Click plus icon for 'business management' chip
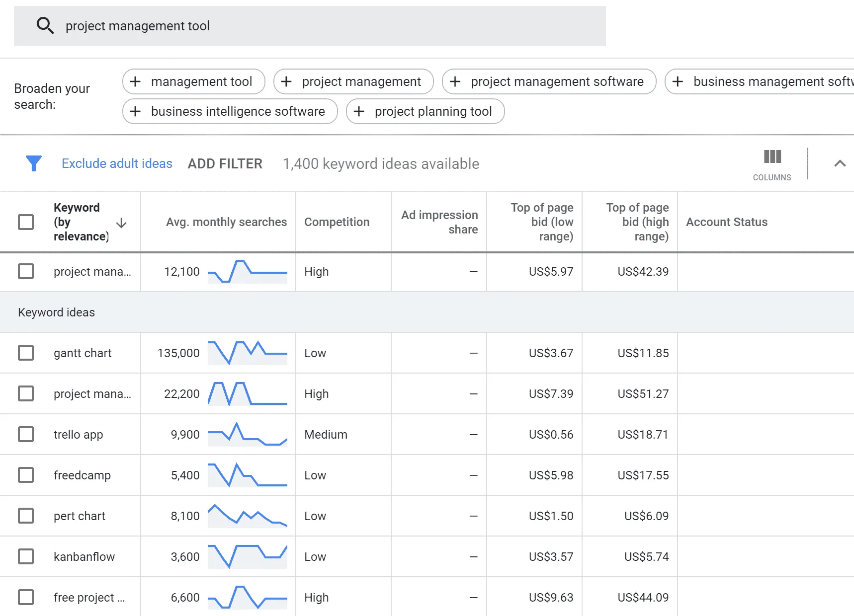854x616 pixels. pyautogui.click(x=678, y=81)
